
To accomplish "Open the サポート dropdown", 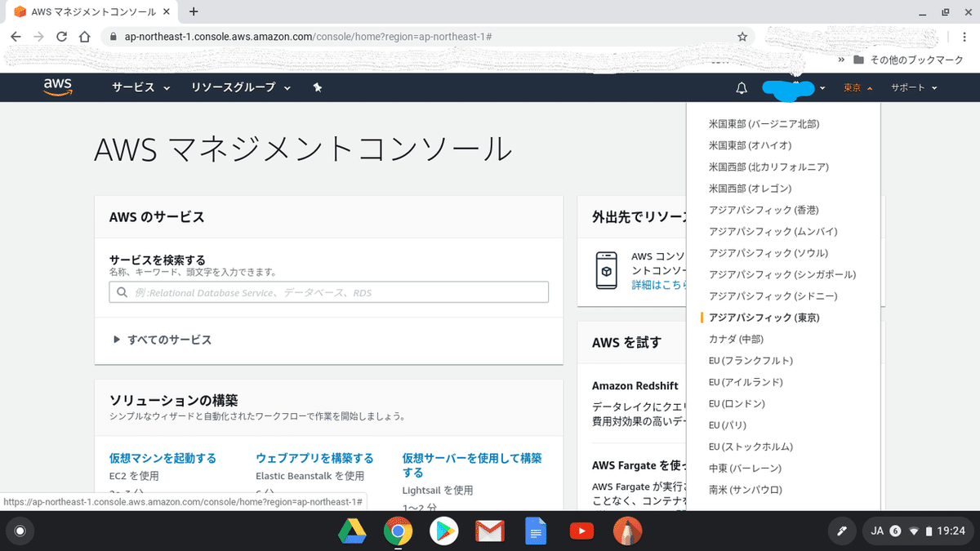I will (x=913, y=87).
